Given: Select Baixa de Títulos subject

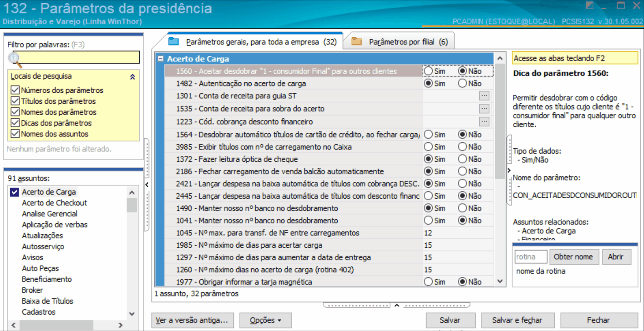Looking at the screenshot, I should 47,301.
